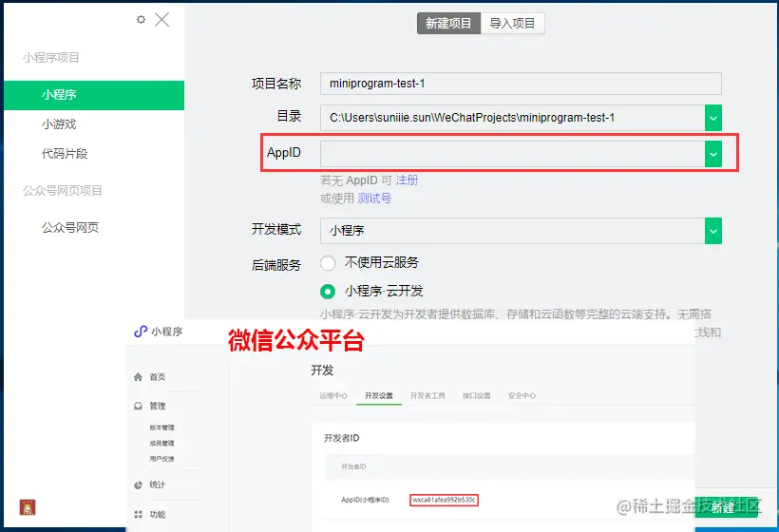The image size is (779, 532).
Task: Click the 注册 link under AppID
Action: 407,180
